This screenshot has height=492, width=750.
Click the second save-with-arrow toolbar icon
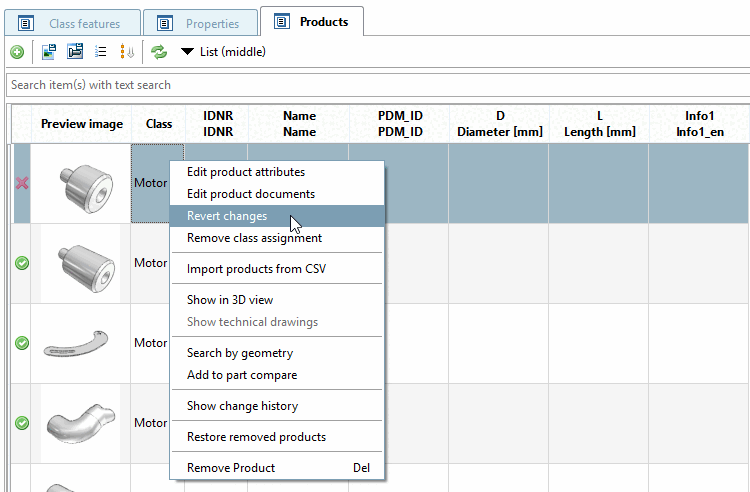pos(74,52)
